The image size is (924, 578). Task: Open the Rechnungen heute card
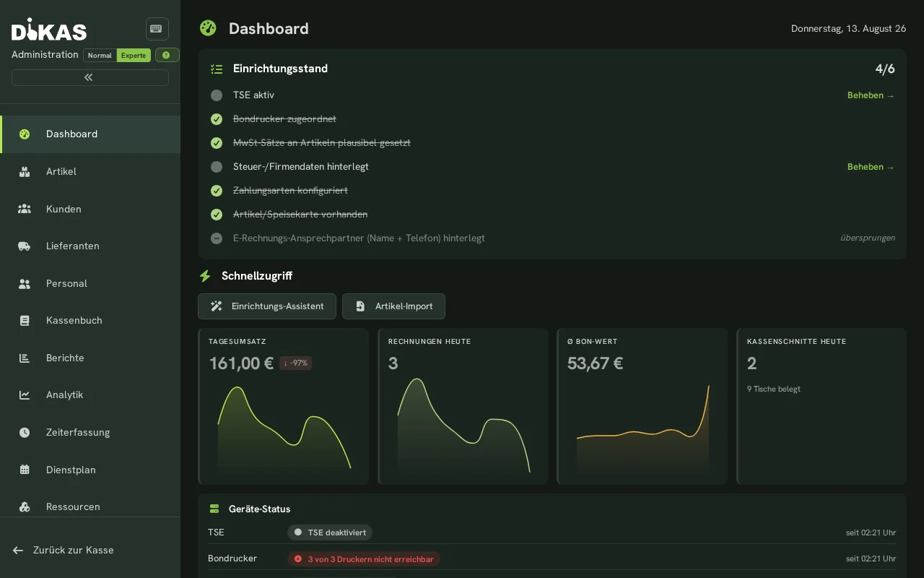(463, 406)
